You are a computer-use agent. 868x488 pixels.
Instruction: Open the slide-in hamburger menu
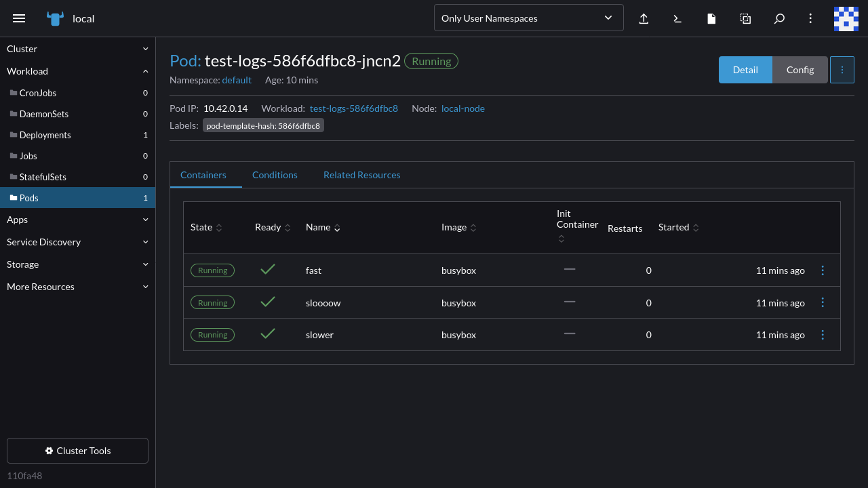point(19,18)
